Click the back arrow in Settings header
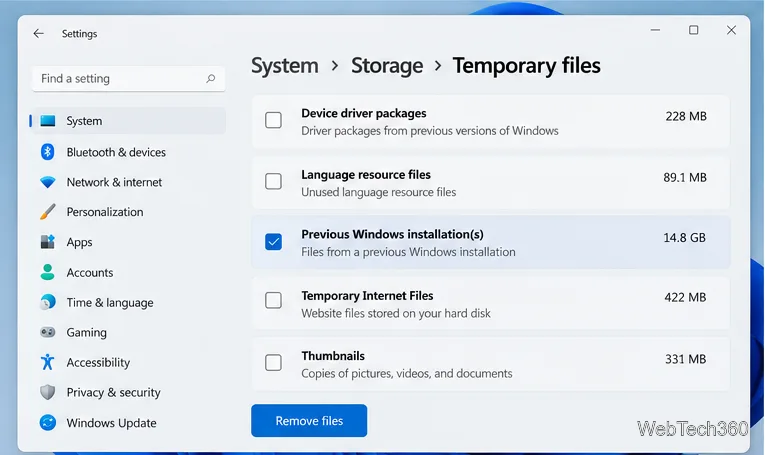This screenshot has height=455, width=765. 38,33
